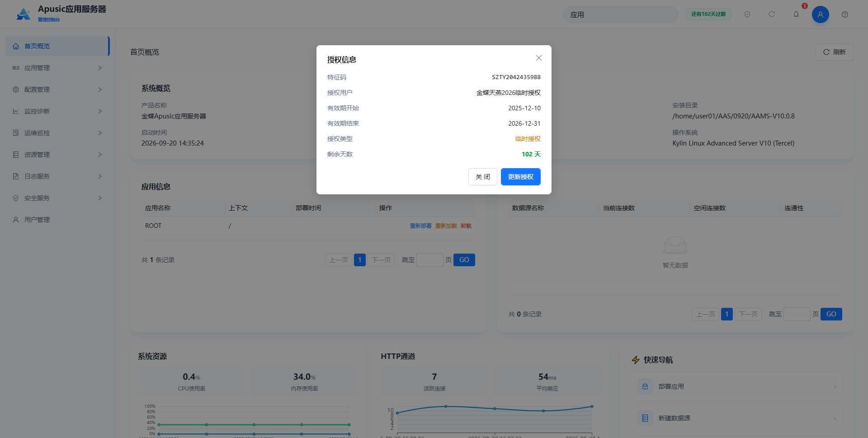Expand the 运维巡检 chevron
868x438 pixels.
[x=100, y=133]
